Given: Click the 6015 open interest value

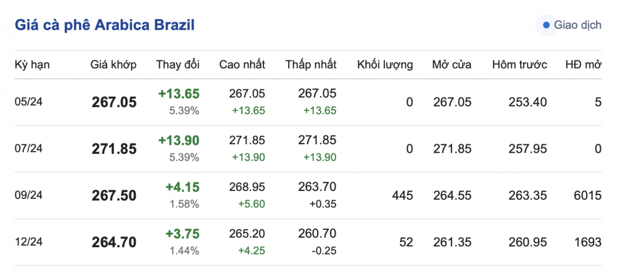Looking at the screenshot, I should click(x=589, y=195).
